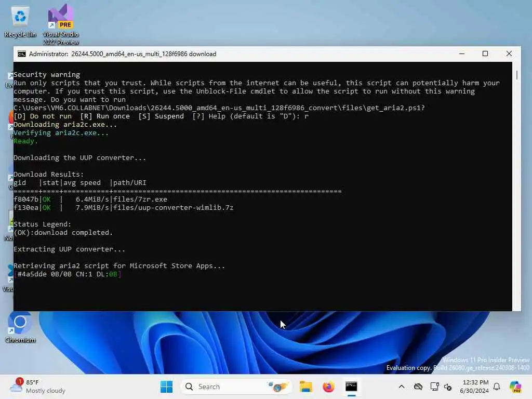Launch Copilot Preview from the taskbar
This screenshot has height=399, width=532.
tap(515, 387)
